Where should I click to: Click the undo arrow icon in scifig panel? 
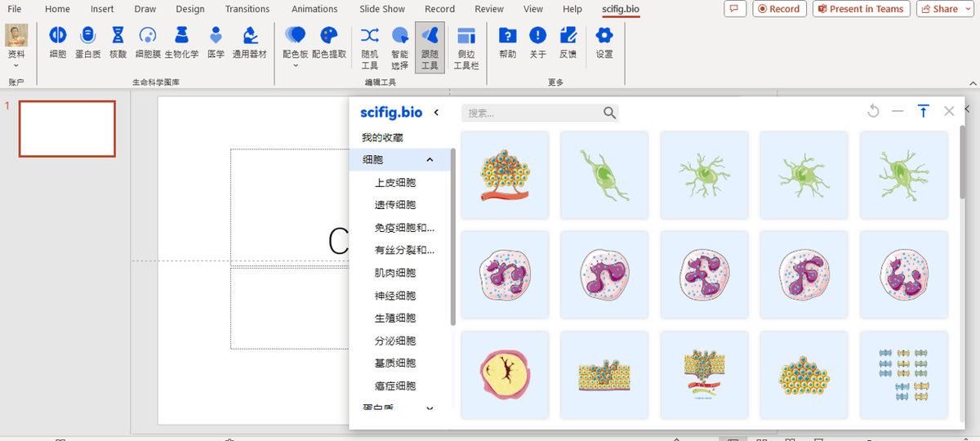[x=873, y=111]
